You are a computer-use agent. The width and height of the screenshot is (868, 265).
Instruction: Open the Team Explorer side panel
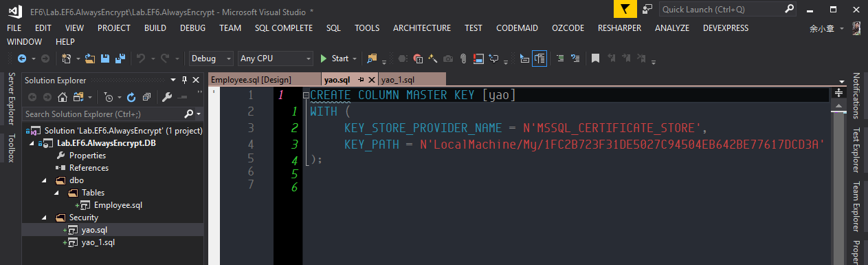pos(856,207)
